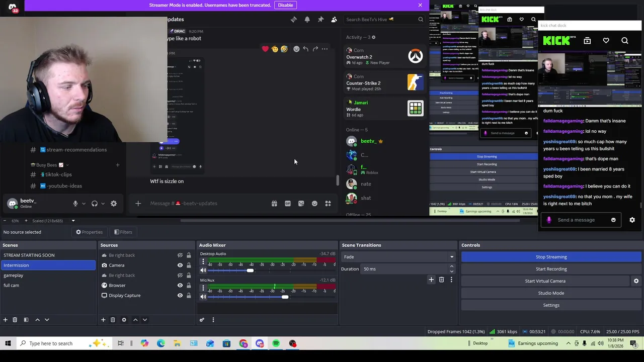
Task: Open Discord notification bell settings
Action: pyautogui.click(x=307, y=19)
